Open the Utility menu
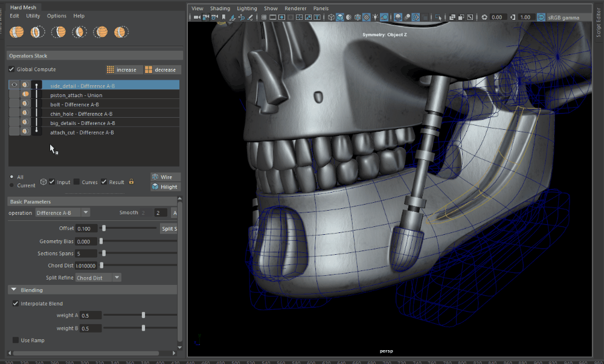The height and width of the screenshot is (364, 604). [x=33, y=16]
